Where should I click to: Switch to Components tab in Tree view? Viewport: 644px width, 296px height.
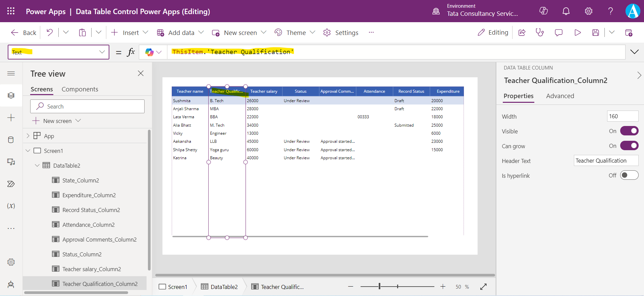coord(80,89)
